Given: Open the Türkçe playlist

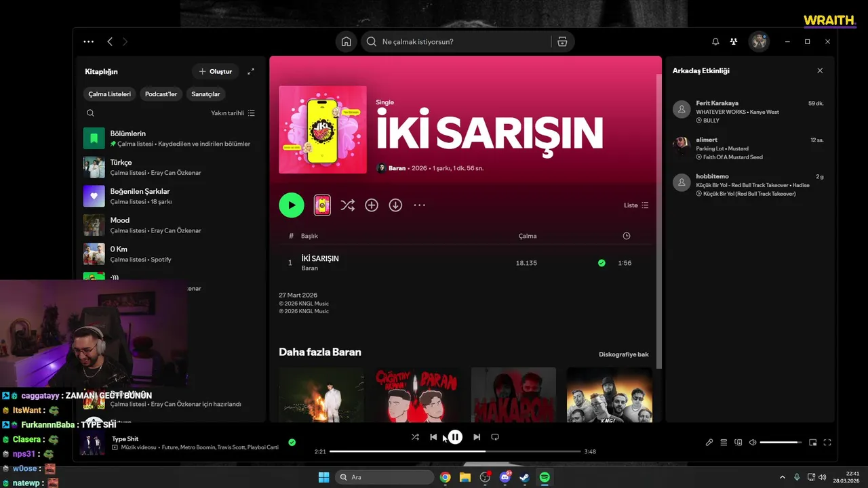Looking at the screenshot, I should 170,167.
